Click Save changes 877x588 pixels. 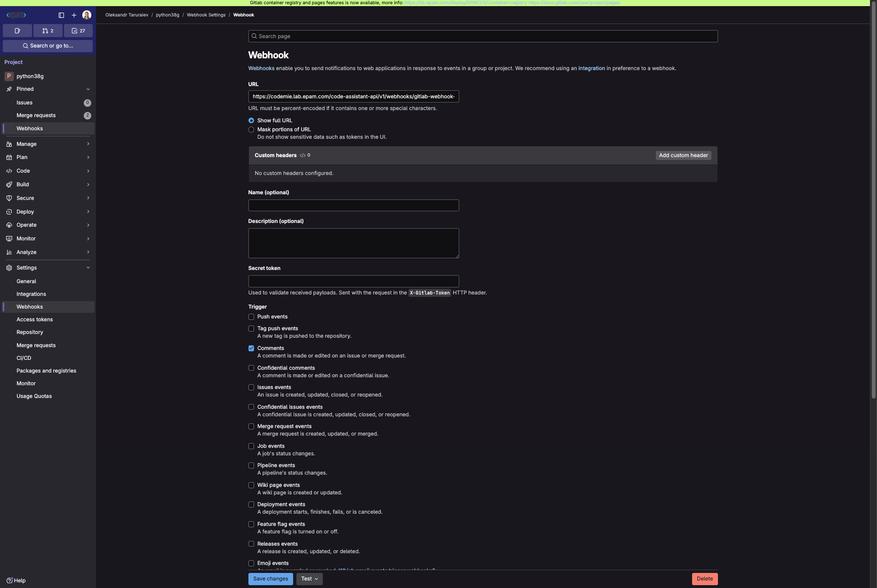point(270,579)
